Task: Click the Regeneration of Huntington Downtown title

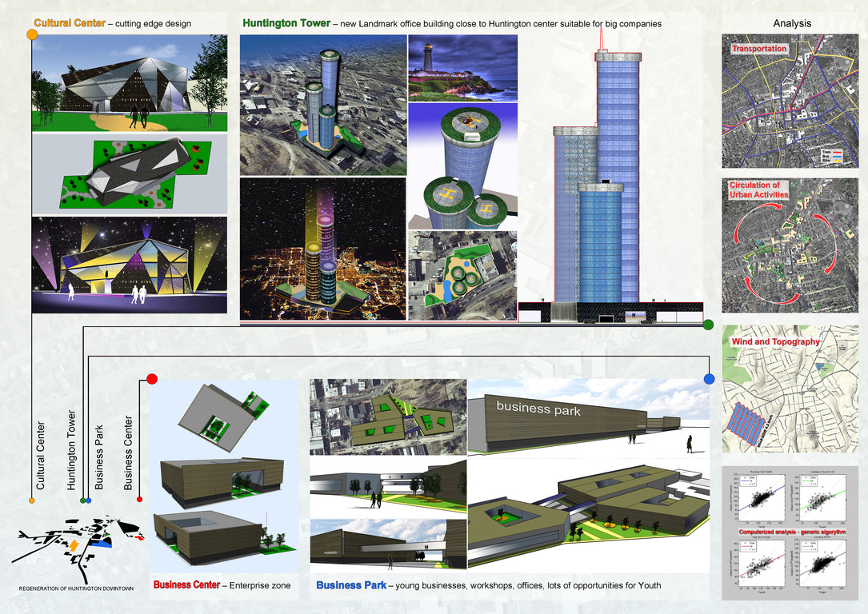Action: coord(77,588)
